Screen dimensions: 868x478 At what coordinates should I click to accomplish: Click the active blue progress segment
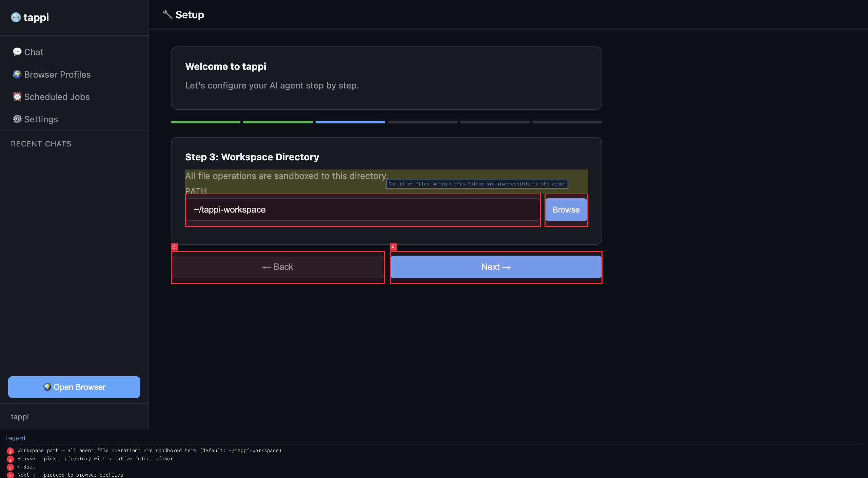(x=350, y=122)
